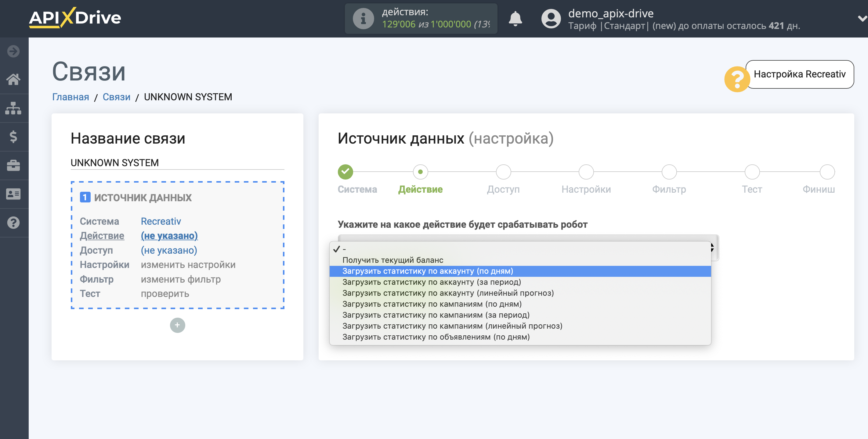Click the completed 'Система' step circle
Screen dimensions: 868x439
345,172
